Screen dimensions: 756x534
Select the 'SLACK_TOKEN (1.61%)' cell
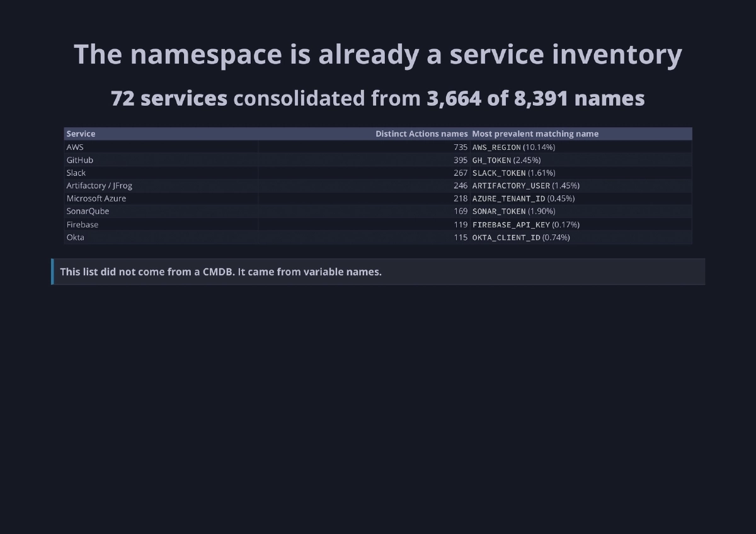coord(581,173)
